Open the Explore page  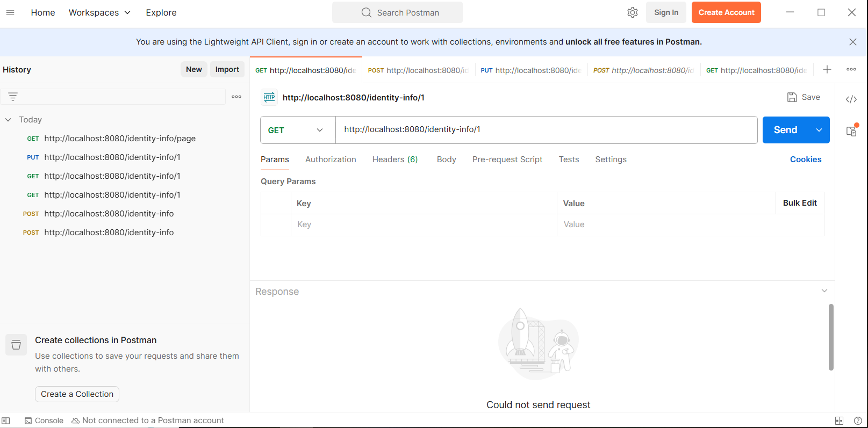(161, 12)
